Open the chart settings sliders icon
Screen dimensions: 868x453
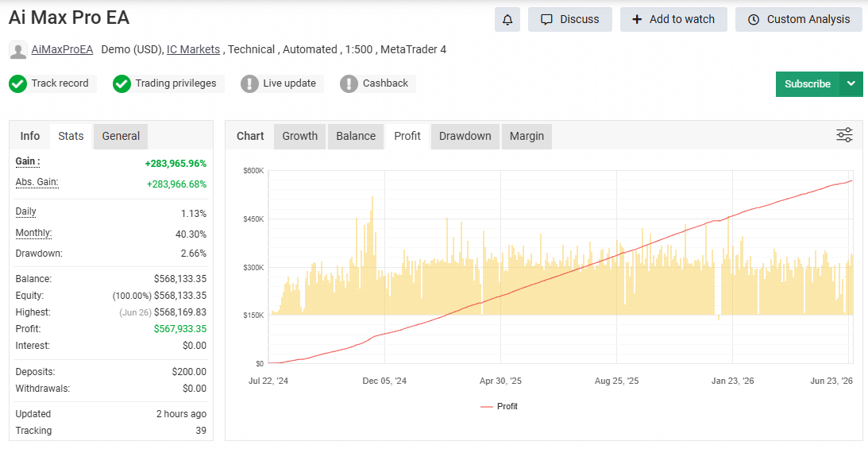tap(844, 134)
